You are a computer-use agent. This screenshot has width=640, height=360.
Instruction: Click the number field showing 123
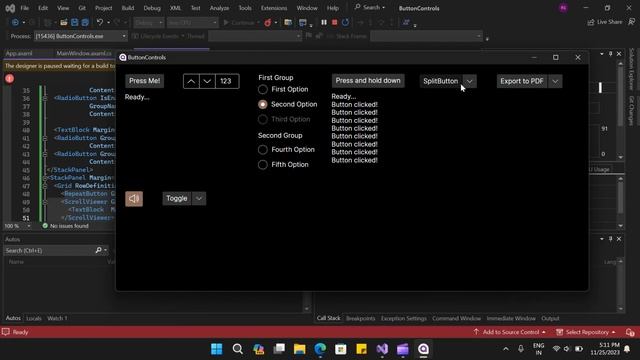pos(227,81)
